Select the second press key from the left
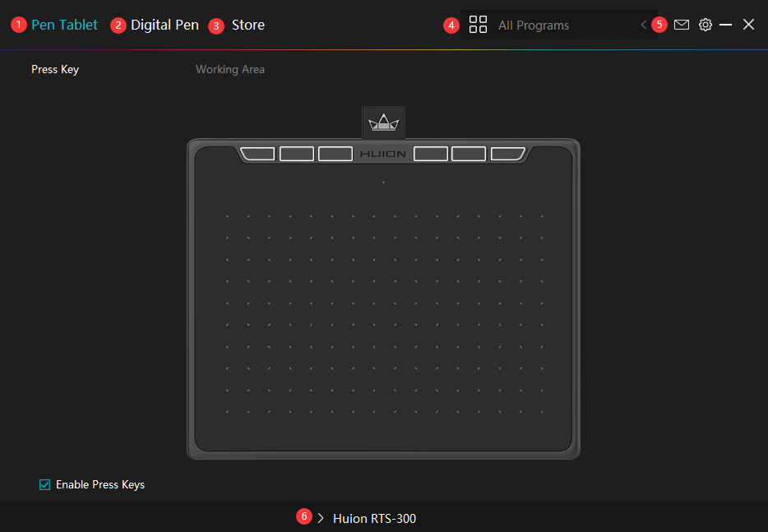 pos(296,153)
